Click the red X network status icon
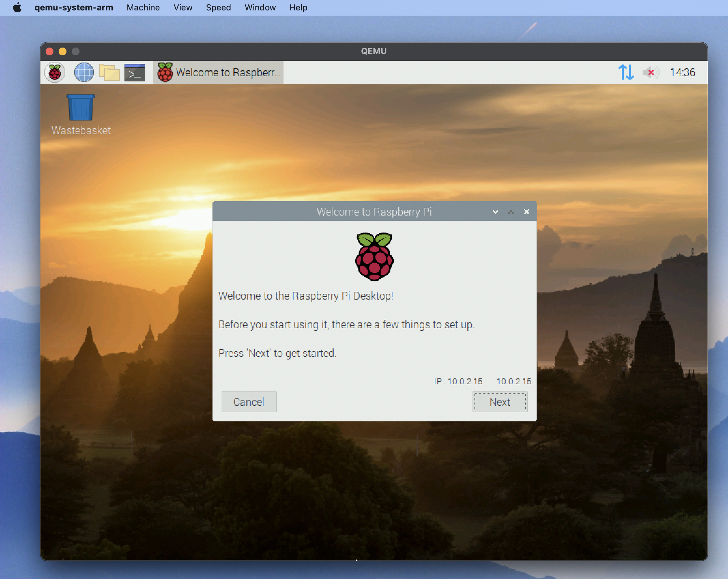This screenshot has height=579, width=728. coord(650,72)
